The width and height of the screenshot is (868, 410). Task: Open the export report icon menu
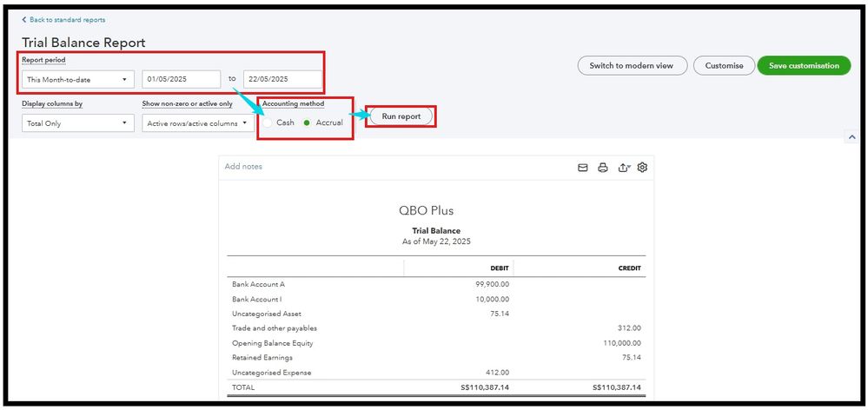(624, 168)
